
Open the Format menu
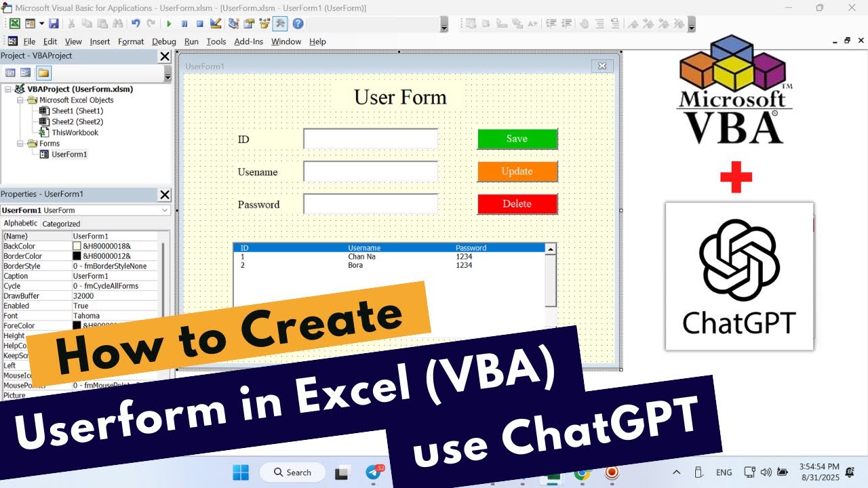131,41
